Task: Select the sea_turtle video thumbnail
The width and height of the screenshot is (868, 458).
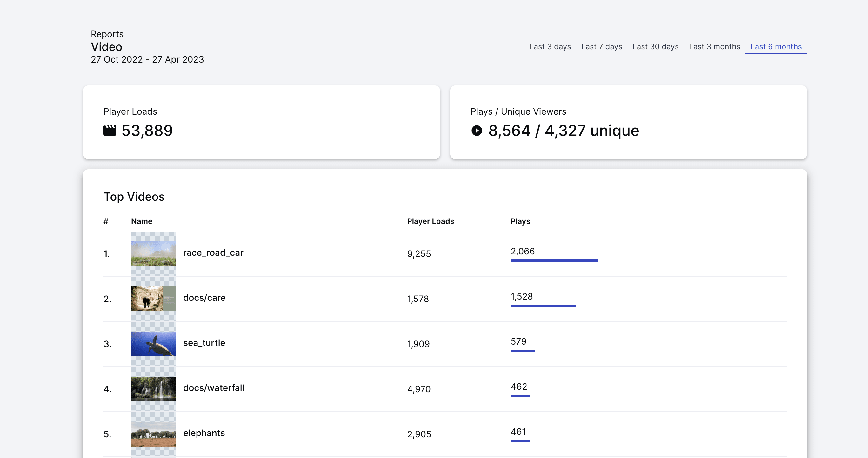Action: pyautogui.click(x=153, y=344)
